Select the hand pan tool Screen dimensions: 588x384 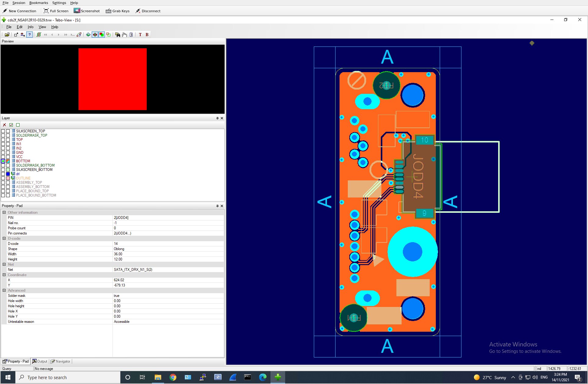tap(124, 35)
